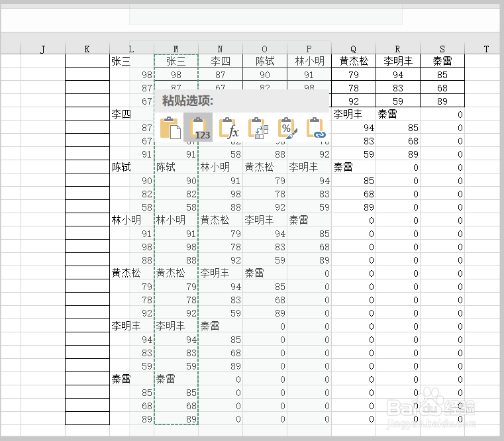This screenshot has width=504, height=441.
Task: Select the 68 cell in column S
Action: 442,87
